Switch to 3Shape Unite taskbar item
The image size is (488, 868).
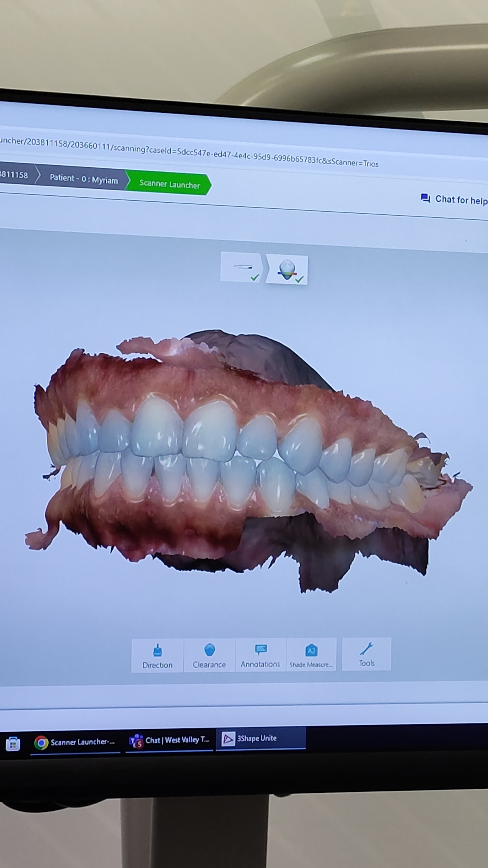point(261,738)
